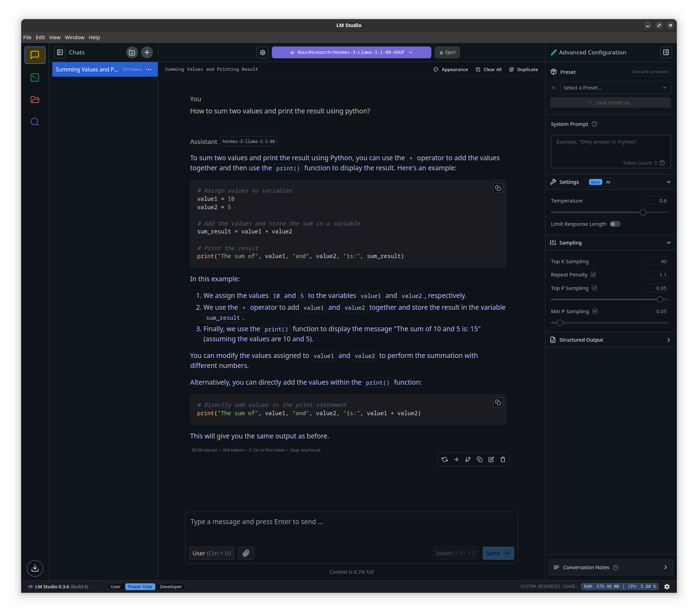The image size is (698, 616).
Task: Edit the message using pencil icon
Action: pos(491,459)
